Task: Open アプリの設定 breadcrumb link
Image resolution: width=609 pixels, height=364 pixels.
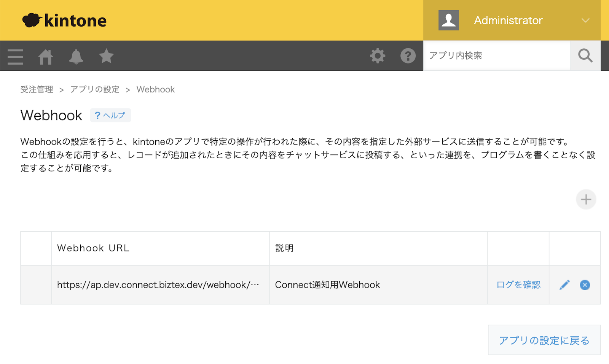Action: pos(95,89)
